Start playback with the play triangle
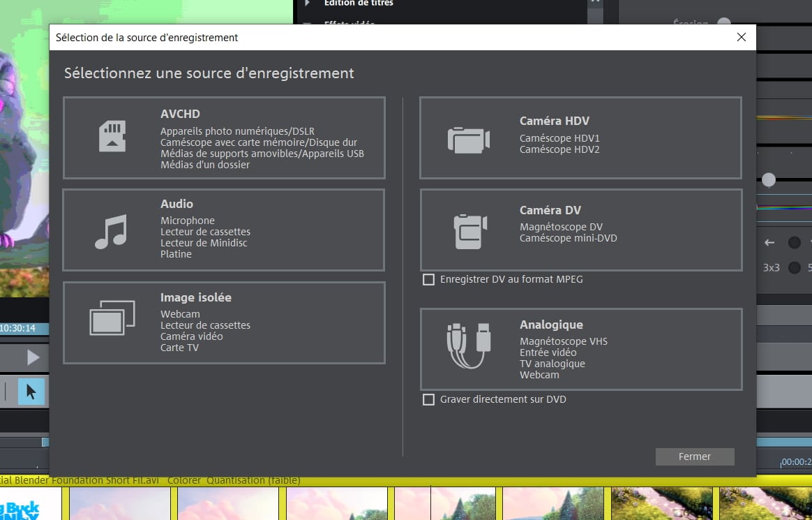Screen dimensions: 812x520 pyautogui.click(x=33, y=357)
